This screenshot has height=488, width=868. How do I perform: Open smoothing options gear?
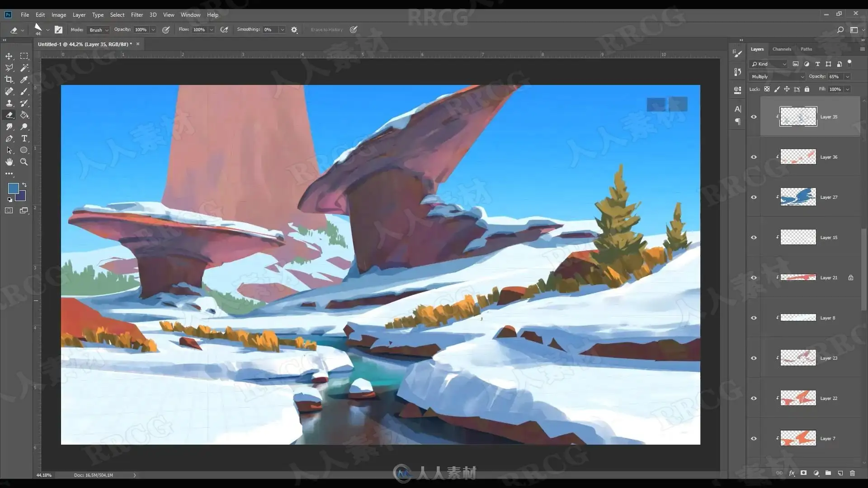(294, 30)
